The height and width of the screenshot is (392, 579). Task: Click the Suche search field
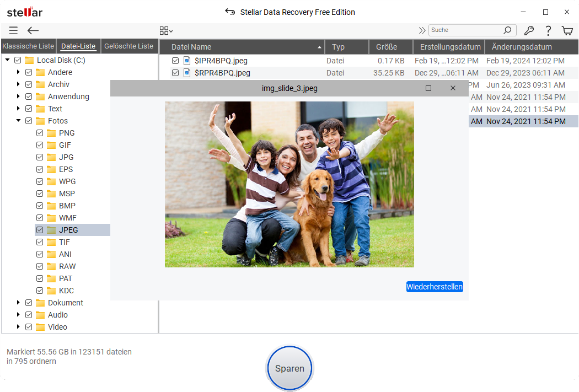pos(464,30)
